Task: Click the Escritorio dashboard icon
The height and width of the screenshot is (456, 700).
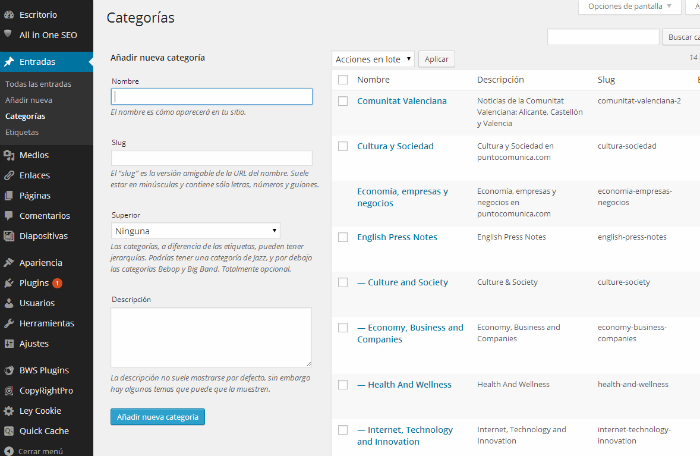Action: pyautogui.click(x=9, y=15)
